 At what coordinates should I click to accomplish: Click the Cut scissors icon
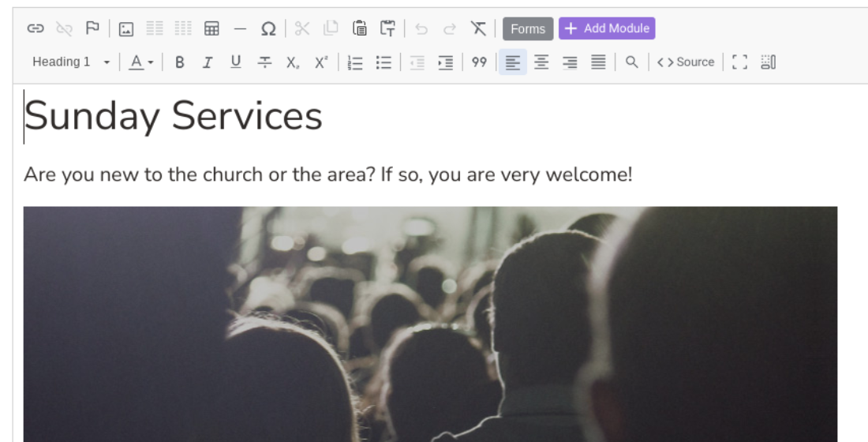pos(302,28)
